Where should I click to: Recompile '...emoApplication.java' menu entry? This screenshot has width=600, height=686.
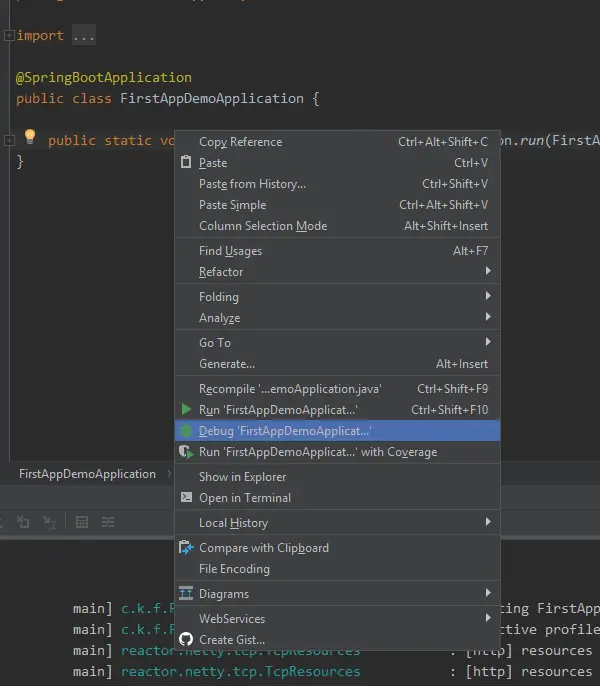click(x=337, y=388)
